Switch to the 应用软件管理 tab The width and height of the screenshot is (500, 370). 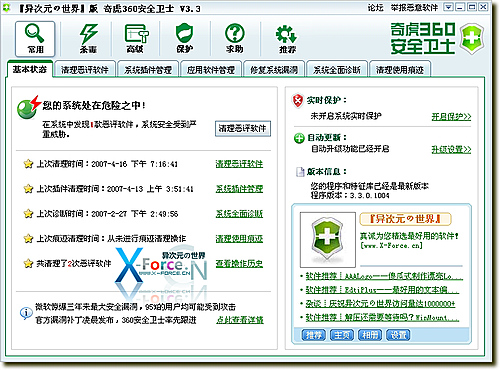point(211,70)
